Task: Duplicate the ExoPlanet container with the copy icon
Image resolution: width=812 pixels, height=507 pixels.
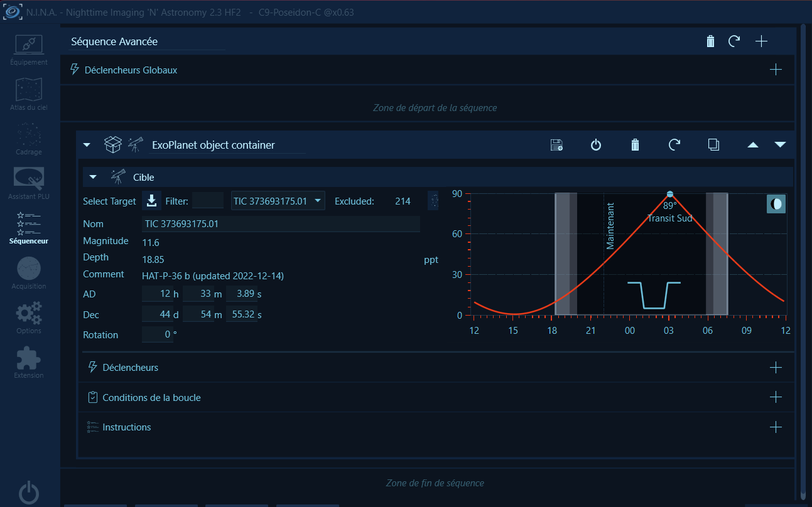Action: click(x=713, y=145)
